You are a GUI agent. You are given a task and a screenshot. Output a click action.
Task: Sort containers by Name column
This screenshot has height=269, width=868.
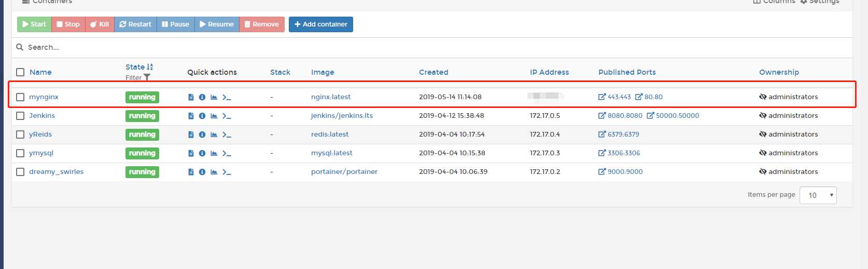[40, 72]
